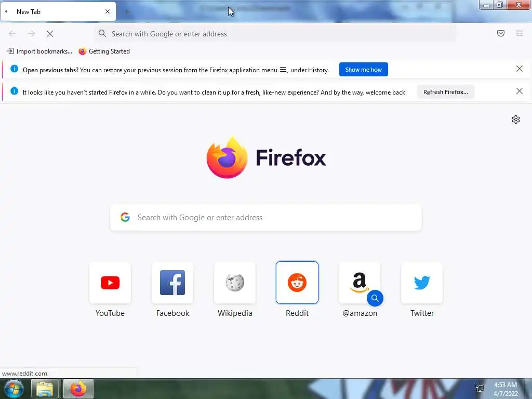This screenshot has height=399, width=532.
Task: Click the info icon on previous tabs notice
Action: point(14,69)
